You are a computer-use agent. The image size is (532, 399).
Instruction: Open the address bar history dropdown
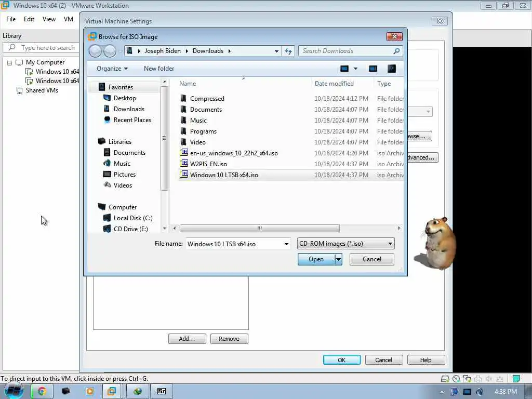click(x=276, y=51)
